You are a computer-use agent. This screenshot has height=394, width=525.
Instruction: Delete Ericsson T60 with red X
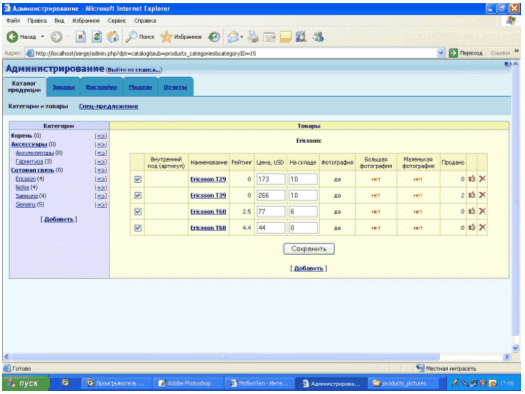click(482, 211)
